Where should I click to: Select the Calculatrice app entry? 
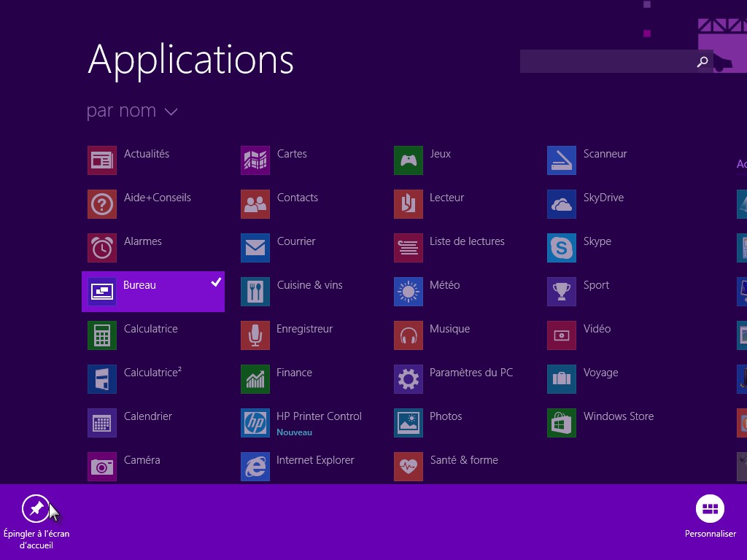(150, 329)
